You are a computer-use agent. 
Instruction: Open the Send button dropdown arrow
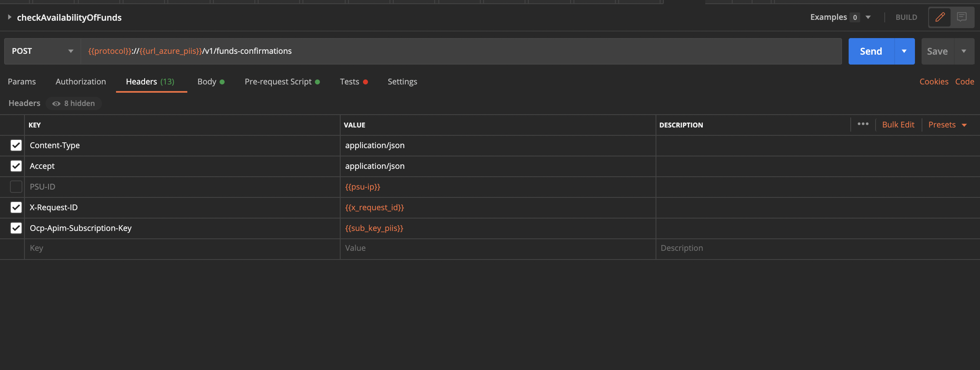tap(904, 51)
